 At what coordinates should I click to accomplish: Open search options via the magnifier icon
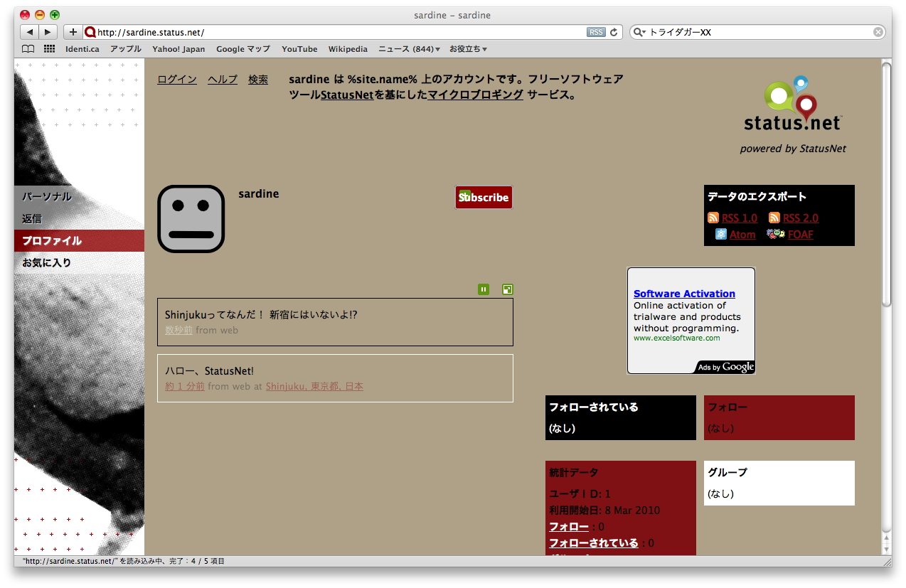point(639,32)
